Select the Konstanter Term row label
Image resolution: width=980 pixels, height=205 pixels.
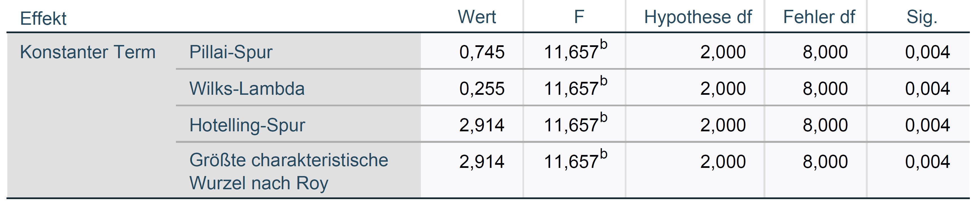coord(87,52)
